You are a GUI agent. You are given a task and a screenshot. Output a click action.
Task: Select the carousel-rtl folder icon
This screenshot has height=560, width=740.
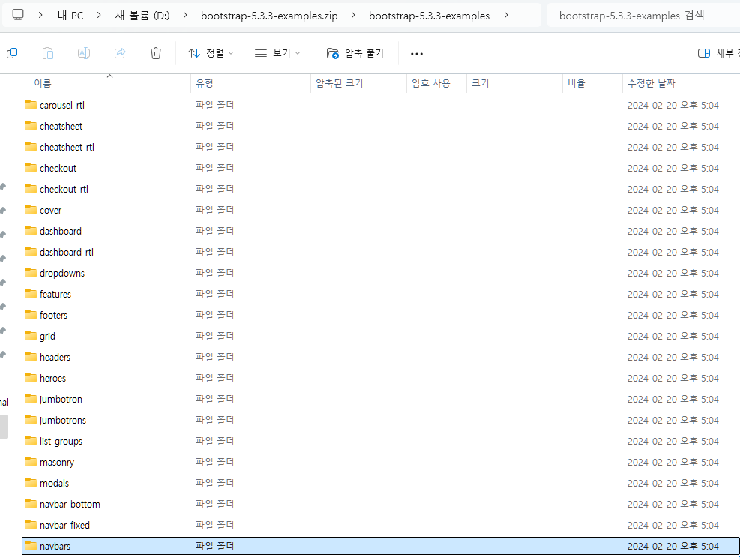tap(31, 105)
